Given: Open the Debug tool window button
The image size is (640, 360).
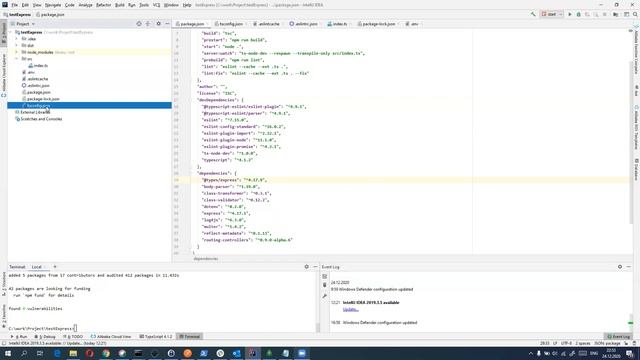Looking at the screenshot, I should pyautogui.click(x=45, y=336).
